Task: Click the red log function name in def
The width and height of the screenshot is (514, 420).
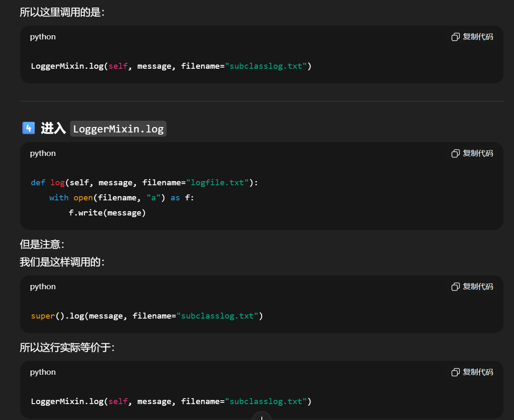Action: (x=57, y=183)
